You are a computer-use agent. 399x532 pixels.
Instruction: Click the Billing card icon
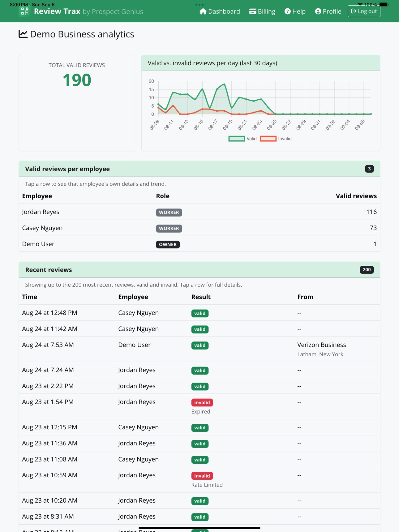pyautogui.click(x=253, y=11)
